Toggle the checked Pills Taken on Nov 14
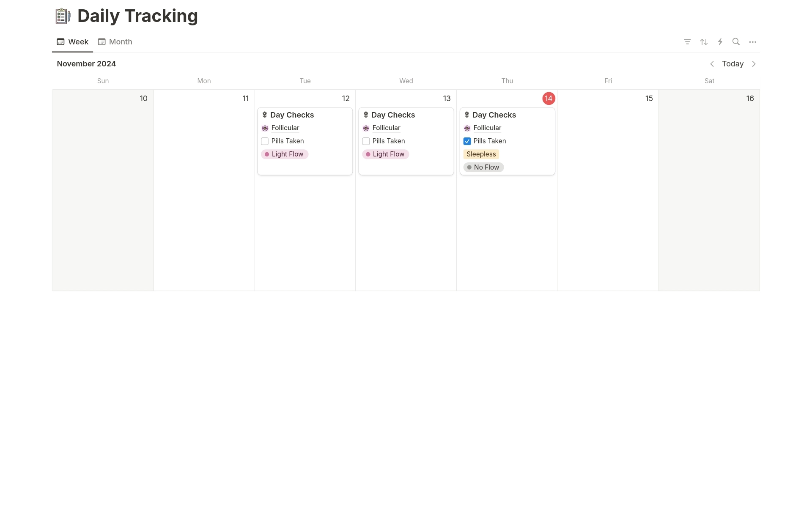This screenshot has width=812, height=507. (467, 141)
